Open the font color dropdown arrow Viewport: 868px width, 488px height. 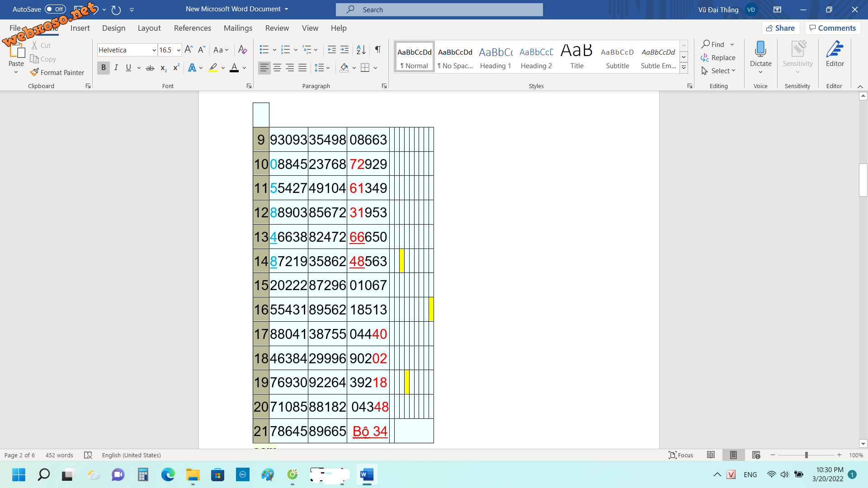[x=245, y=68]
